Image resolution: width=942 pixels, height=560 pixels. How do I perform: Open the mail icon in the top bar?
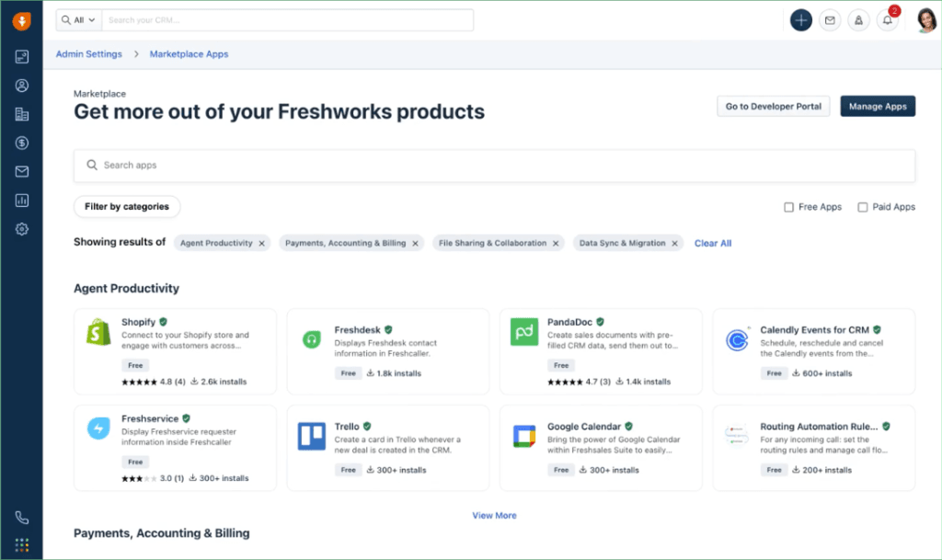[x=830, y=20]
